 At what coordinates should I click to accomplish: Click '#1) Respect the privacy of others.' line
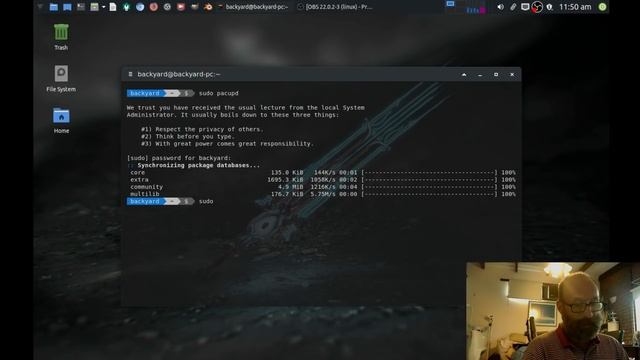point(202,129)
